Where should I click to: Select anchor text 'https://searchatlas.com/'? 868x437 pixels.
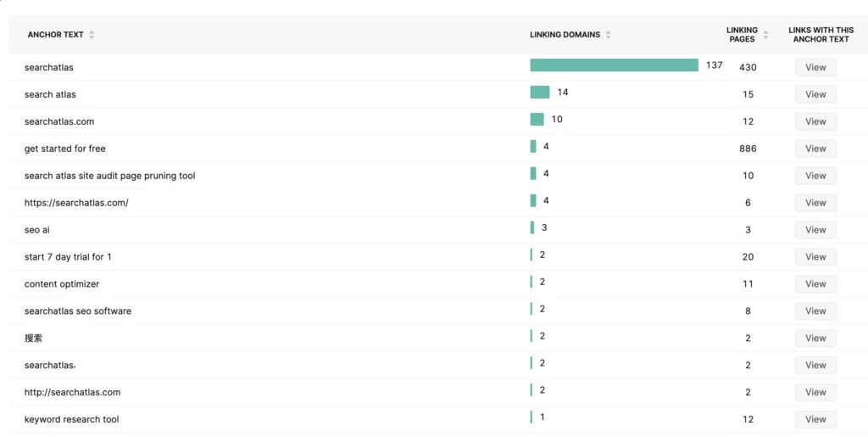click(x=76, y=203)
